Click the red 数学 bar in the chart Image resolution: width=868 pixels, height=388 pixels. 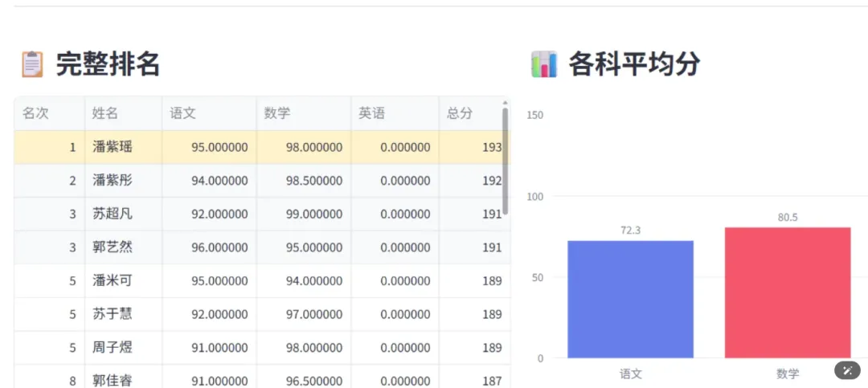[788, 292]
